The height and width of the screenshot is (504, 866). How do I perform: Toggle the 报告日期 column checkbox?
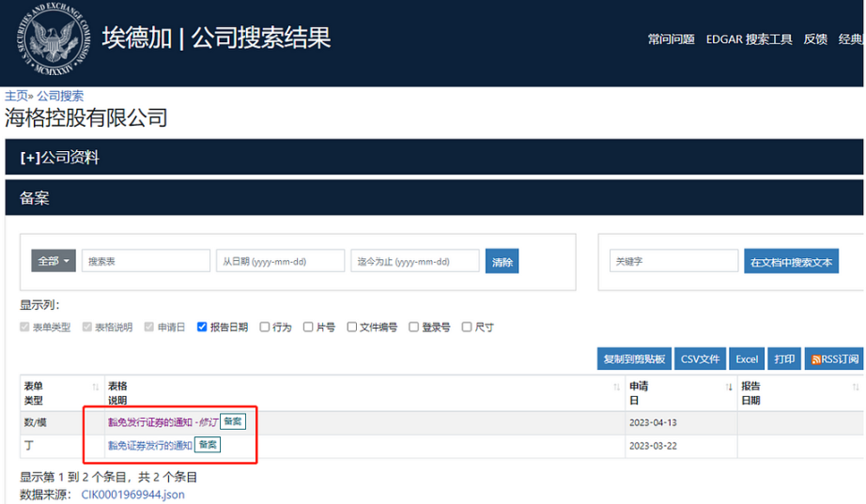coord(203,328)
